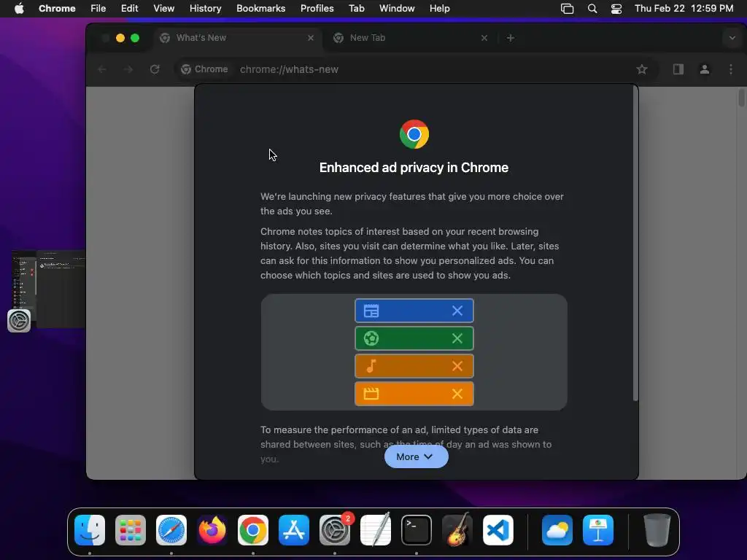Open the File menu
The height and width of the screenshot is (560, 747).
98,9
